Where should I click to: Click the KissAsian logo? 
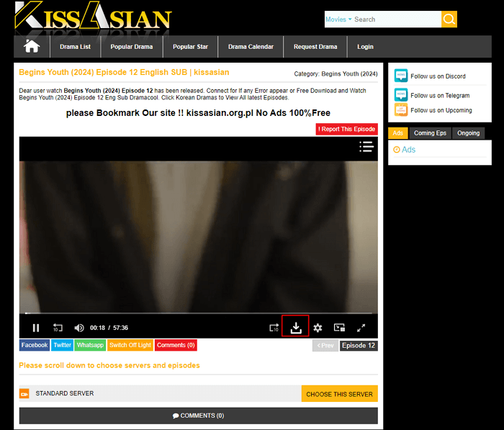pyautogui.click(x=93, y=16)
